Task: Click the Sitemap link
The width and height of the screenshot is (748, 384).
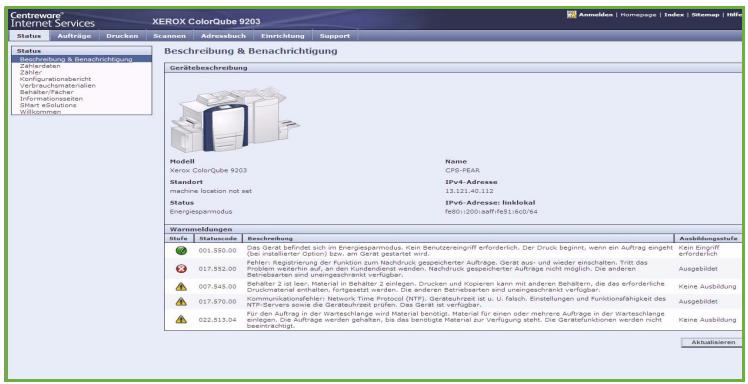Action: tap(705, 15)
